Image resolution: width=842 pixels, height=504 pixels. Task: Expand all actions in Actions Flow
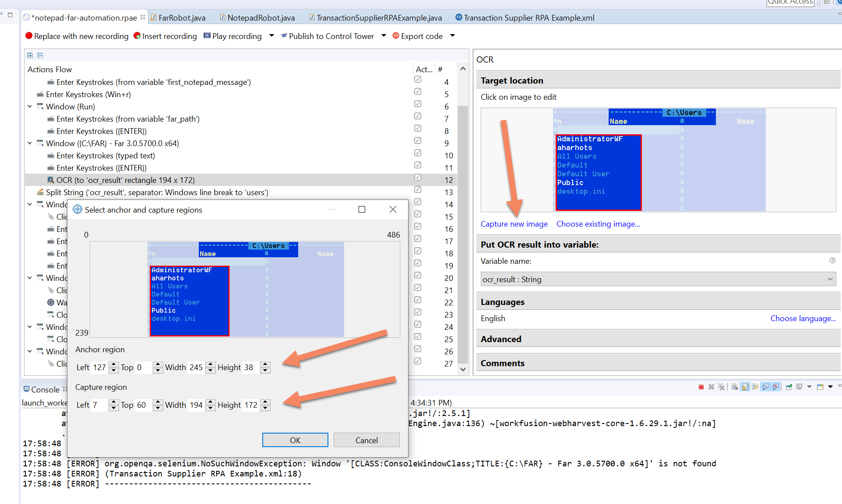click(30, 55)
